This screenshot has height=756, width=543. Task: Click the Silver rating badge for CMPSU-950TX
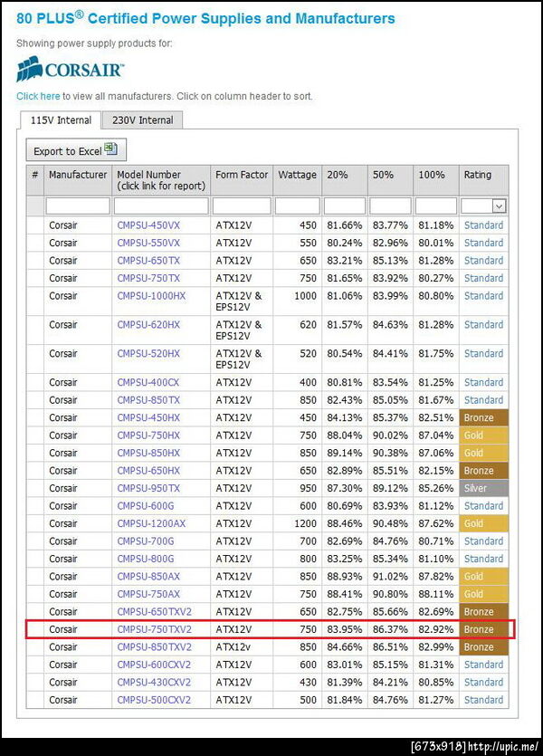(x=484, y=488)
